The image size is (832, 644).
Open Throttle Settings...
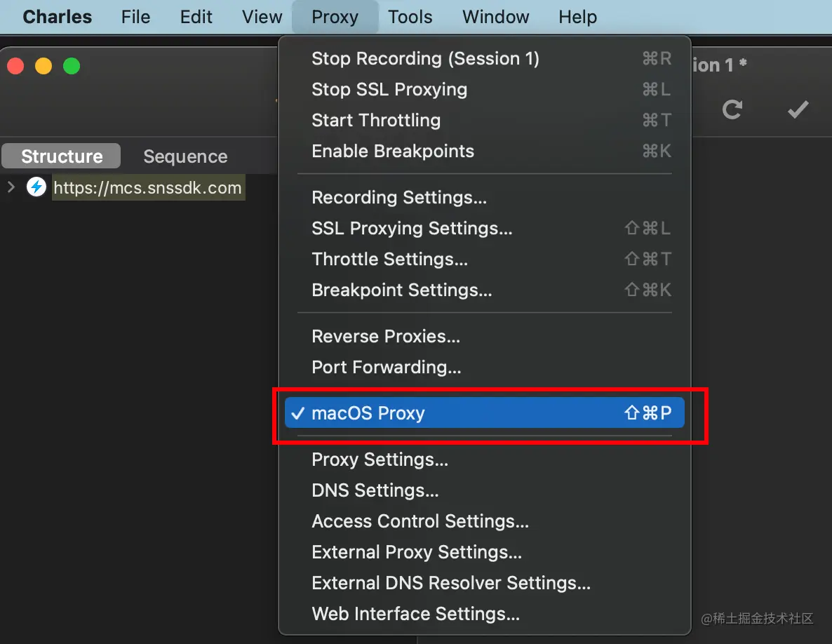click(485, 259)
